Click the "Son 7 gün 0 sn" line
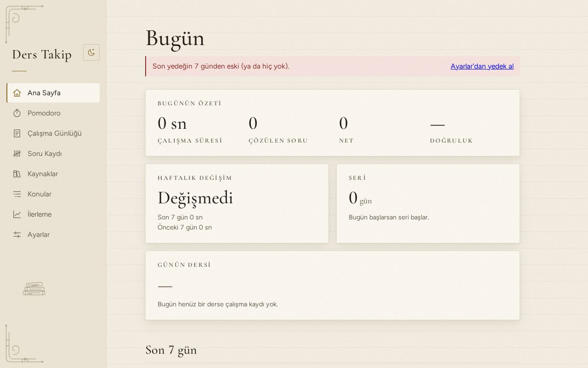This screenshot has width=588, height=368. (x=180, y=217)
